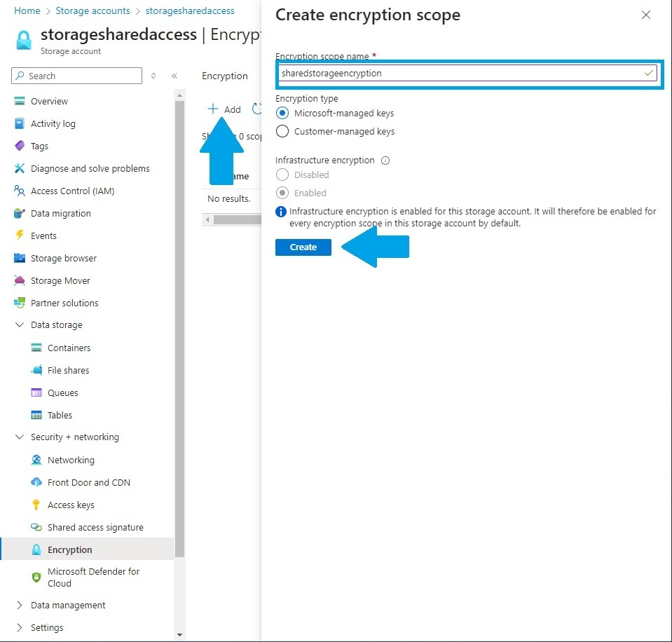Click the File shares icon
This screenshot has width=672, height=642.
click(36, 370)
